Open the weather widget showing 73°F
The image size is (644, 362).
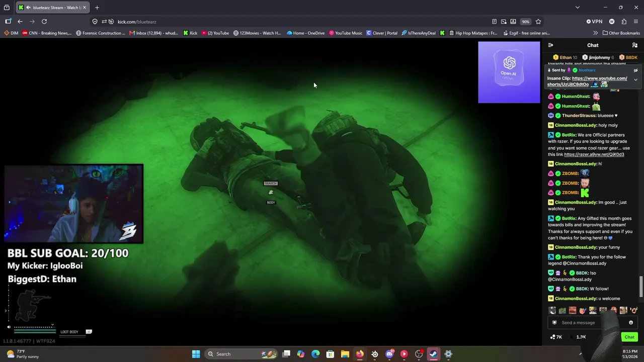coord(23,354)
